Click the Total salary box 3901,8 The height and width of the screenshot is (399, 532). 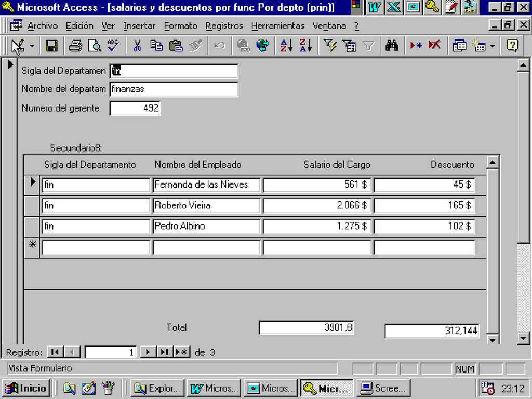pos(307,328)
